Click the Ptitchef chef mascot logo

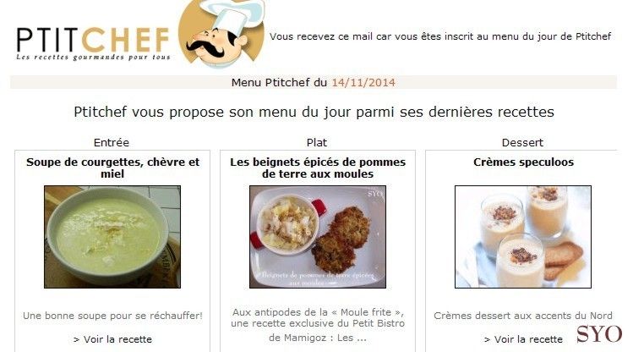(x=221, y=33)
